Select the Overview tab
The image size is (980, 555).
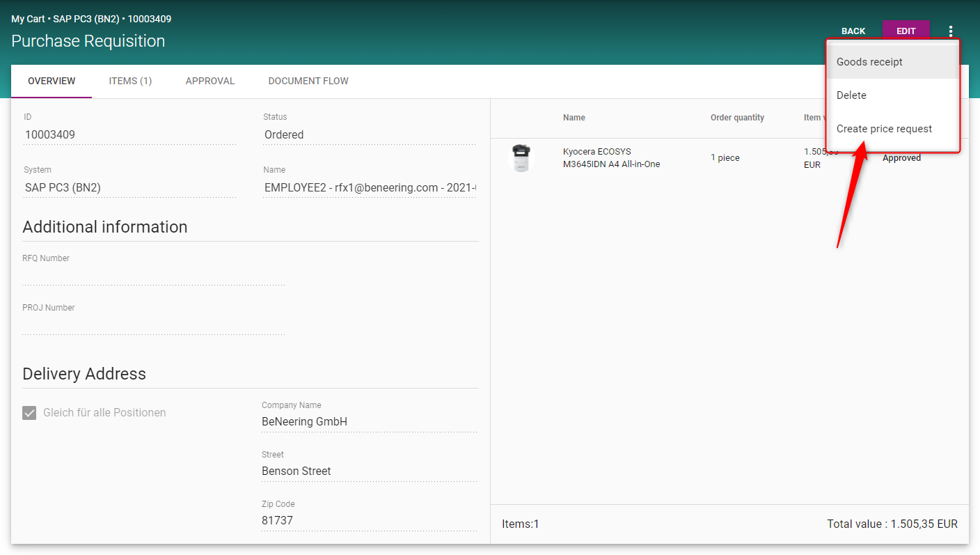52,81
